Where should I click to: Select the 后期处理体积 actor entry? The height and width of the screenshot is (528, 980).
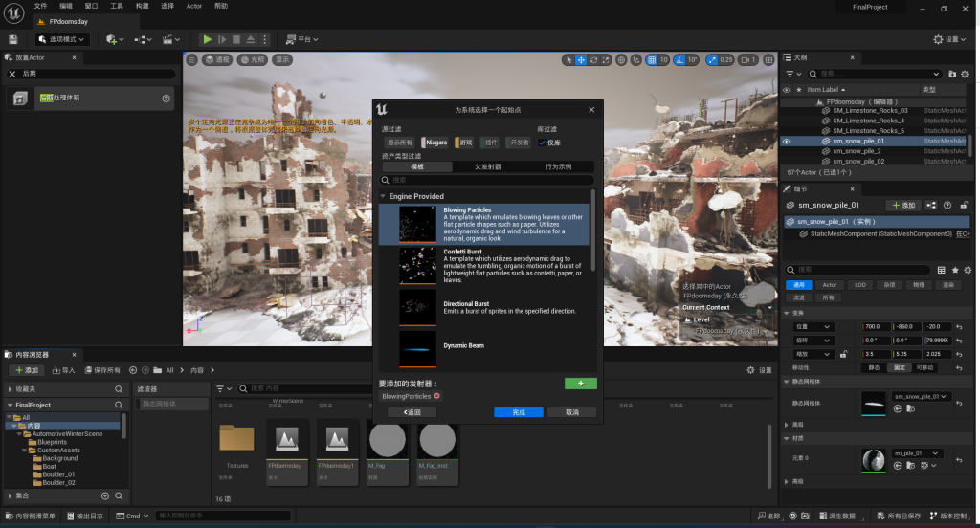click(90, 99)
